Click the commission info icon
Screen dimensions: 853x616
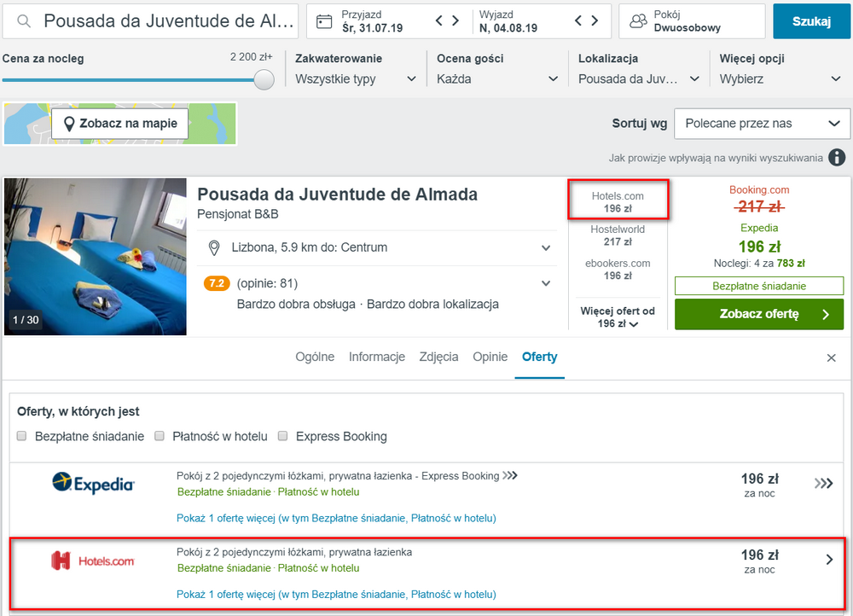tap(837, 158)
